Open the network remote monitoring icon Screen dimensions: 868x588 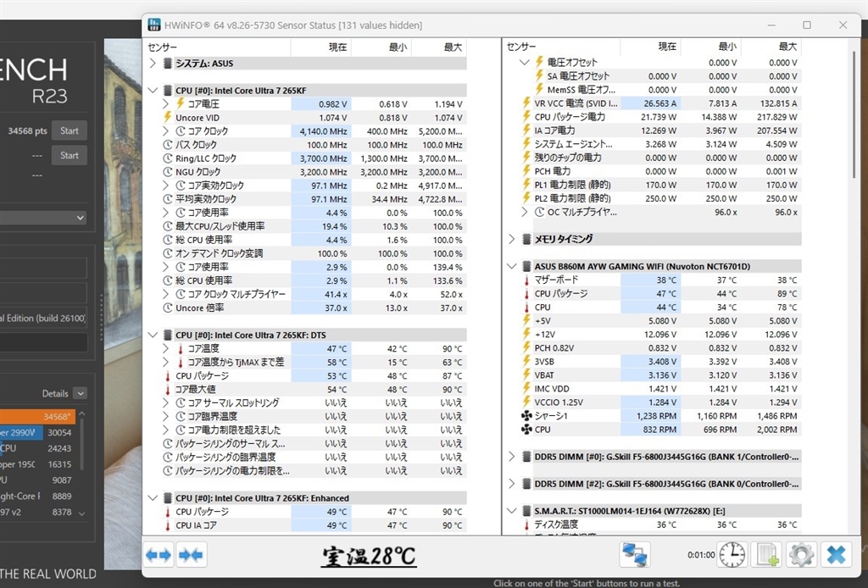[634, 554]
